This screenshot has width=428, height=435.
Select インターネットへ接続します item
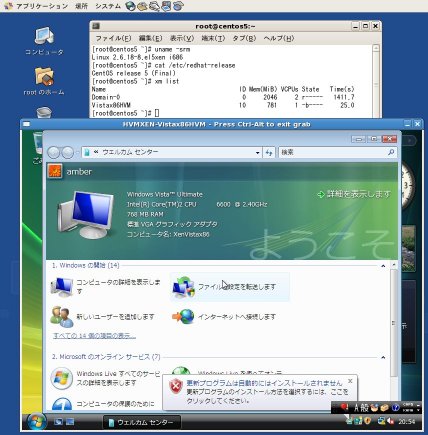pos(224,316)
